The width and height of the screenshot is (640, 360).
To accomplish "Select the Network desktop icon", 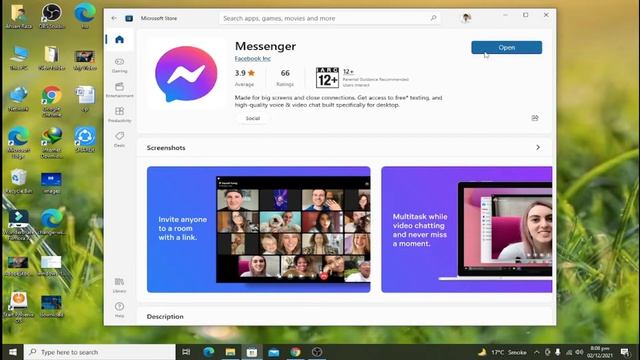I will point(19,99).
